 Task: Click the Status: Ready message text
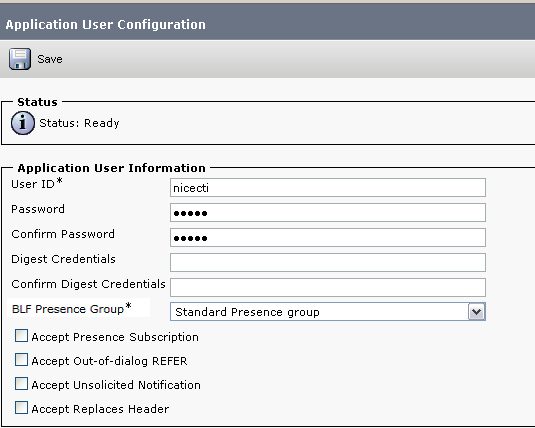click(79, 123)
